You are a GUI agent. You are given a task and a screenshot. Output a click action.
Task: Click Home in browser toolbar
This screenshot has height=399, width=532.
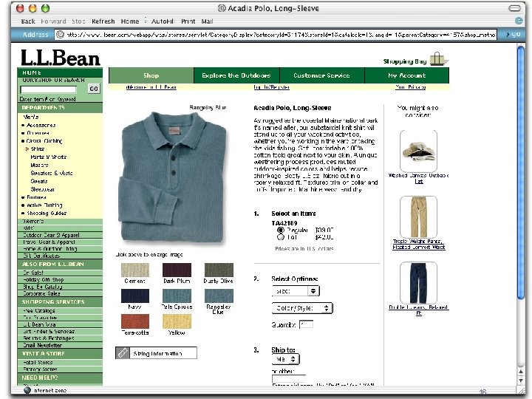tap(130, 21)
